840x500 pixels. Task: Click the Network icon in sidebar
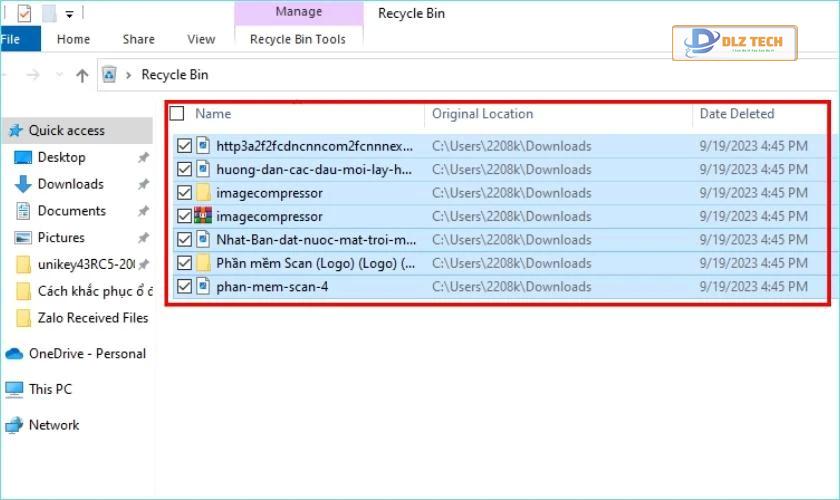tap(14, 425)
